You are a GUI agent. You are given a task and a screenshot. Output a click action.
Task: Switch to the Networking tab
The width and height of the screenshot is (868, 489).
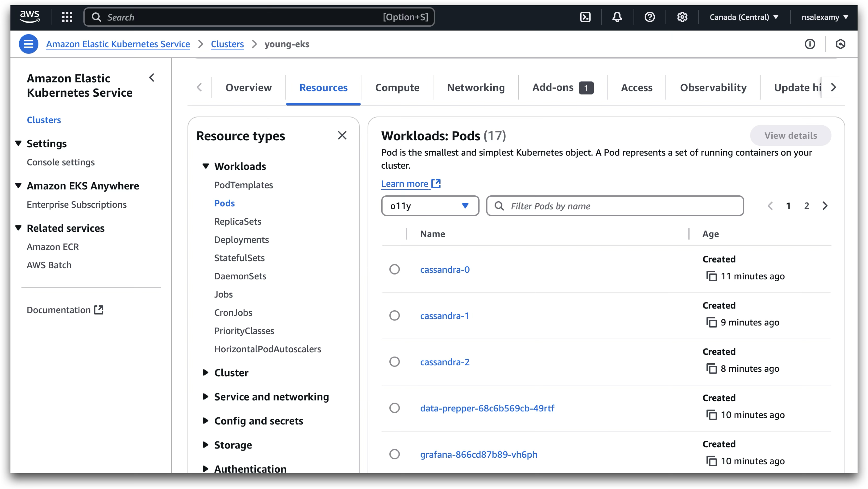476,88
